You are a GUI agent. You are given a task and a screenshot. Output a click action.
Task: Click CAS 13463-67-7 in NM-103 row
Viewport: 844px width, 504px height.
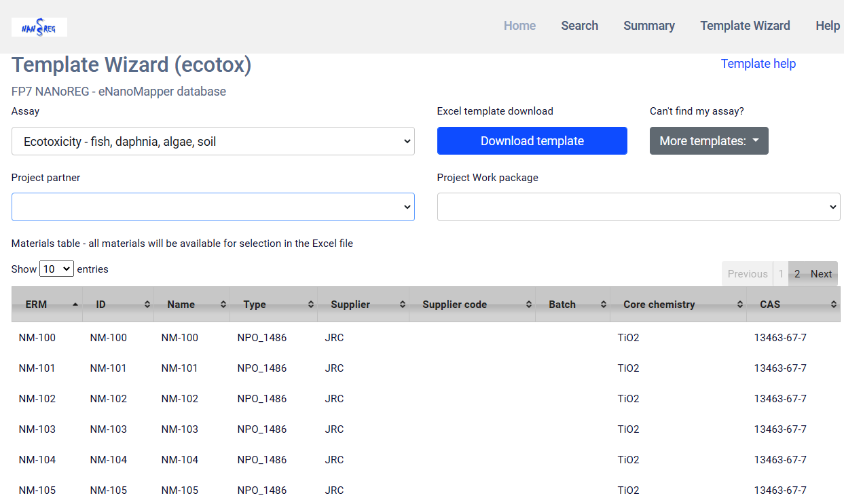780,429
